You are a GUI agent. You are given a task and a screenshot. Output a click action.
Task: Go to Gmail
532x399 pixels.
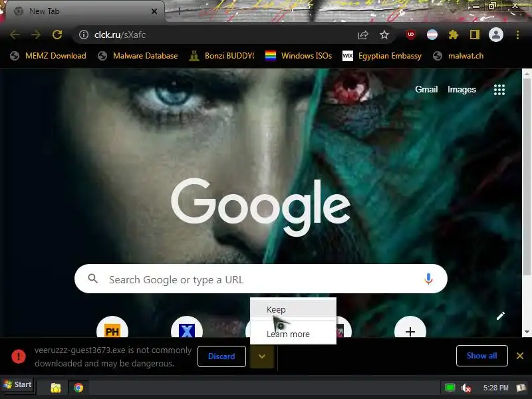pos(426,89)
